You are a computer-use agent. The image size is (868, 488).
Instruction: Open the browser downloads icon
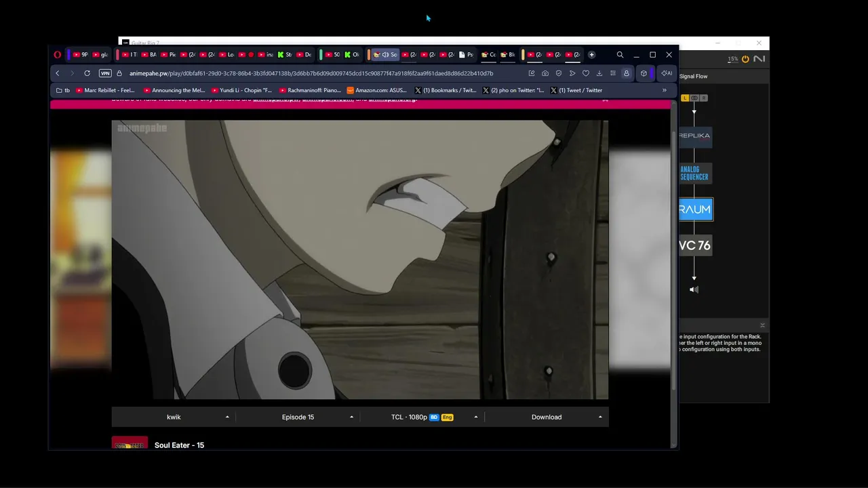click(599, 73)
